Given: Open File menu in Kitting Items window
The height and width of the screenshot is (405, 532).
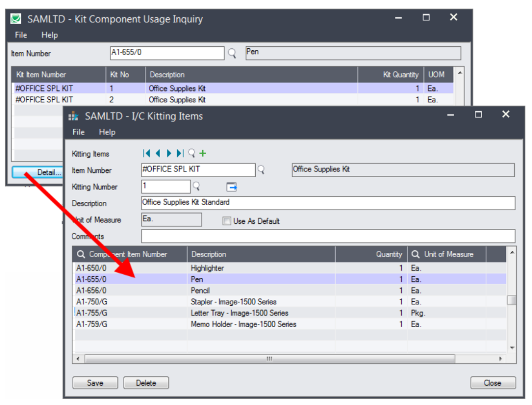Looking at the screenshot, I should 78,132.
